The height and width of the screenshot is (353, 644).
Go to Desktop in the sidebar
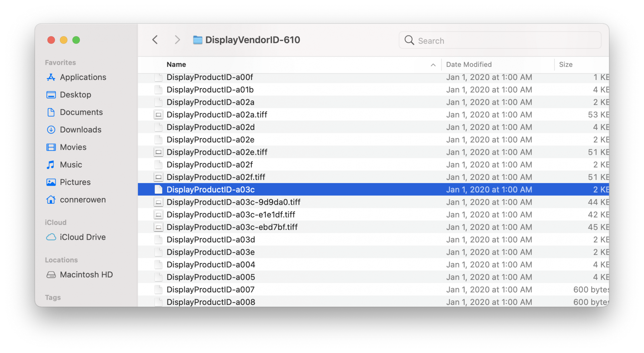(75, 95)
